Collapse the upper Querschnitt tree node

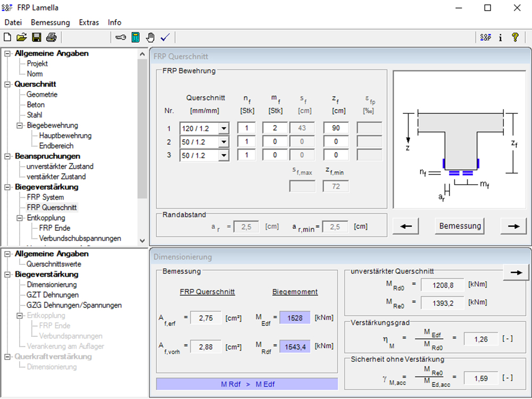[x=7, y=85]
